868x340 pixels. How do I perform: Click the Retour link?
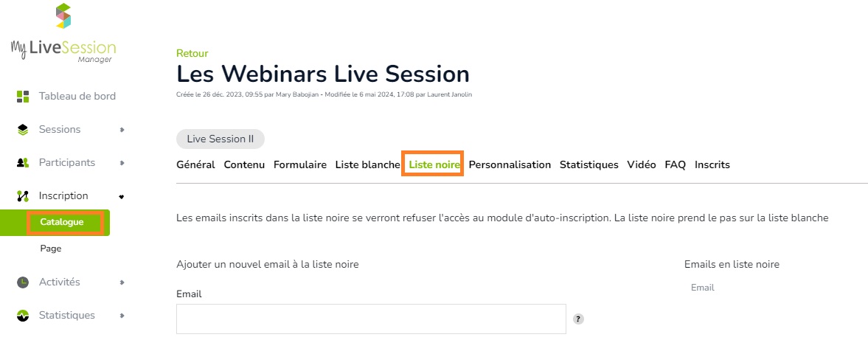192,53
